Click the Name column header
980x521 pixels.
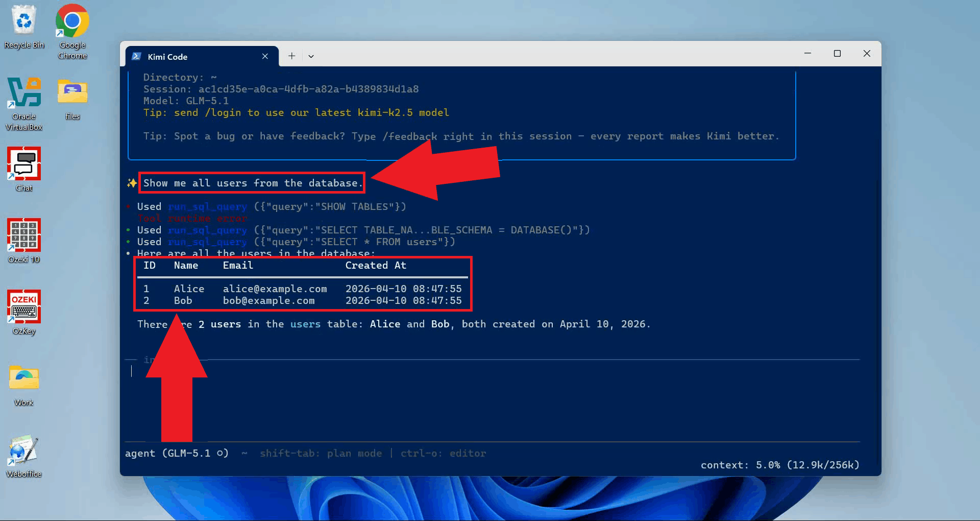(186, 265)
